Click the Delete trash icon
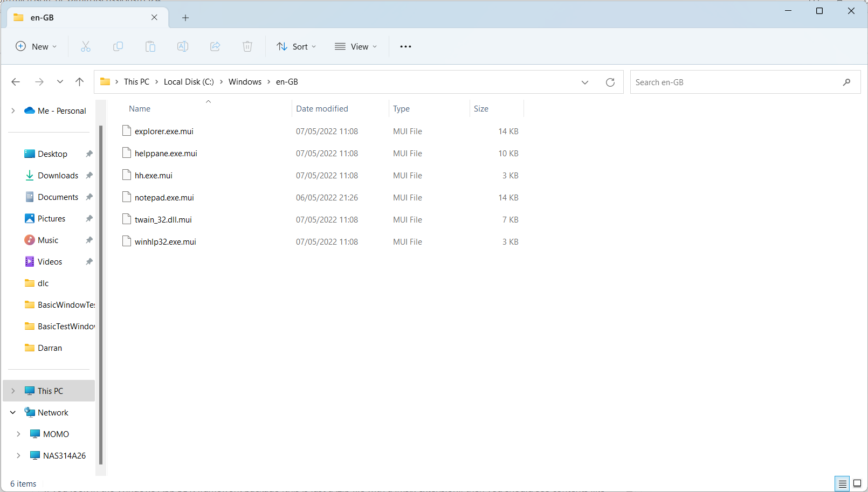Screen dimensions: 868x492 click(247, 46)
